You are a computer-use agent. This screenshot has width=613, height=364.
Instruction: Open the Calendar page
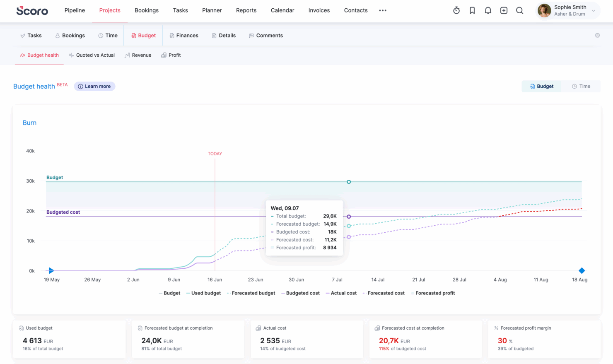282,10
